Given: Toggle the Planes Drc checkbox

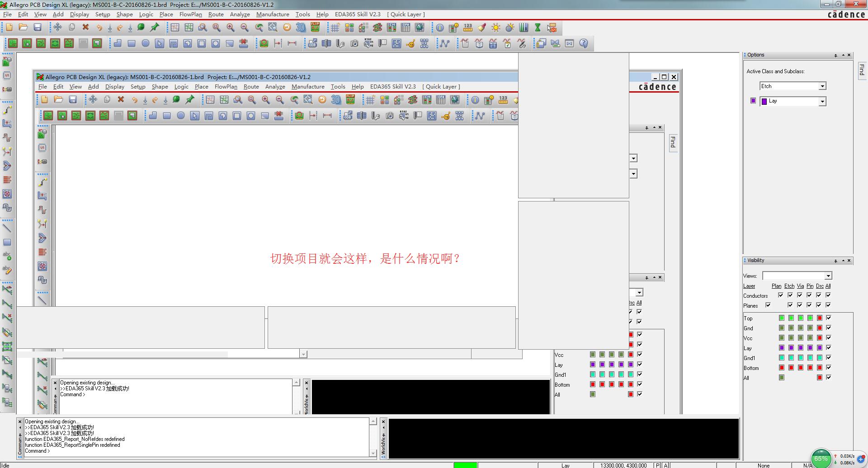Looking at the screenshot, I should [x=819, y=305].
